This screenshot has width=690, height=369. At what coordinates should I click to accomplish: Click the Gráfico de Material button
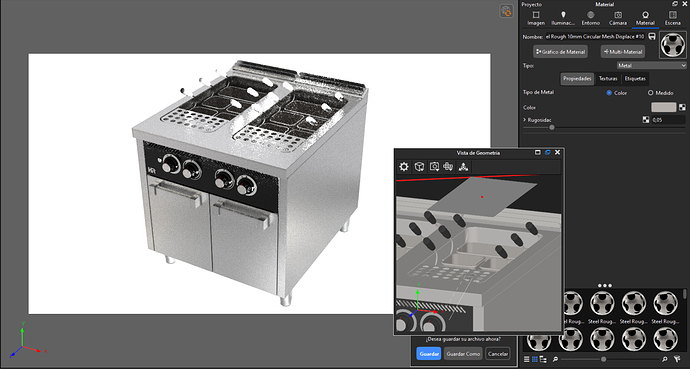click(560, 52)
